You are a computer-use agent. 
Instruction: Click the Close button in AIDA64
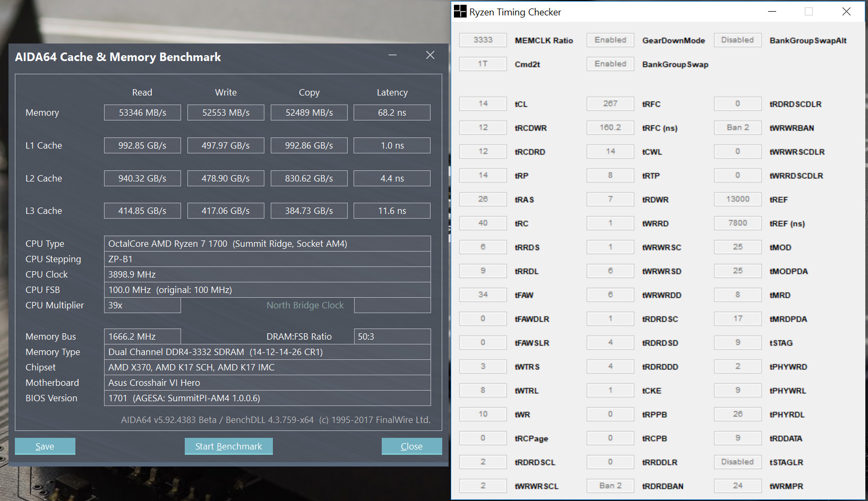tap(411, 446)
